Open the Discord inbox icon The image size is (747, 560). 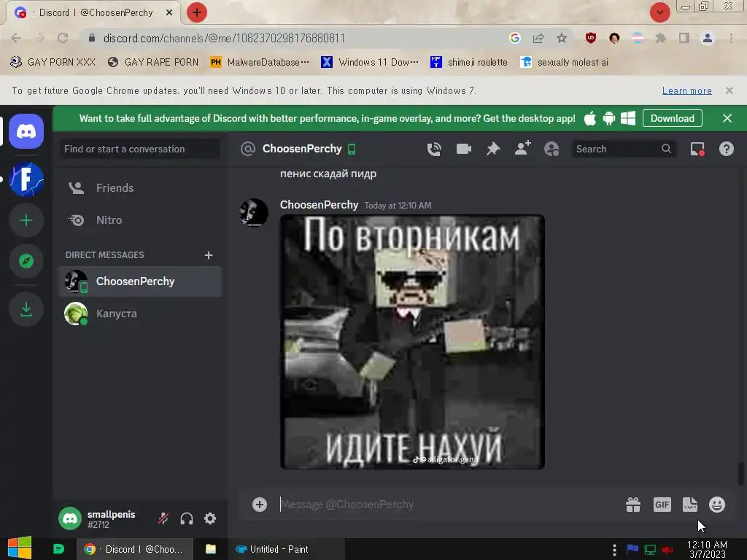pyautogui.click(x=697, y=149)
